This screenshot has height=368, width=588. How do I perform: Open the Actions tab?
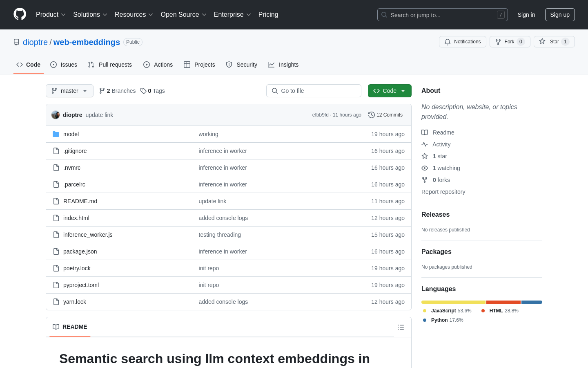158,65
